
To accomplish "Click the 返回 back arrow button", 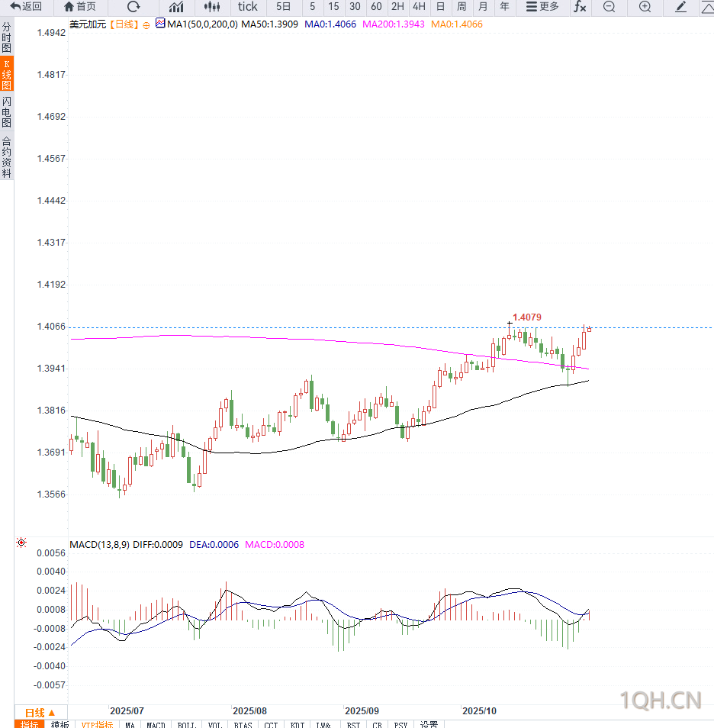I will [26, 7].
